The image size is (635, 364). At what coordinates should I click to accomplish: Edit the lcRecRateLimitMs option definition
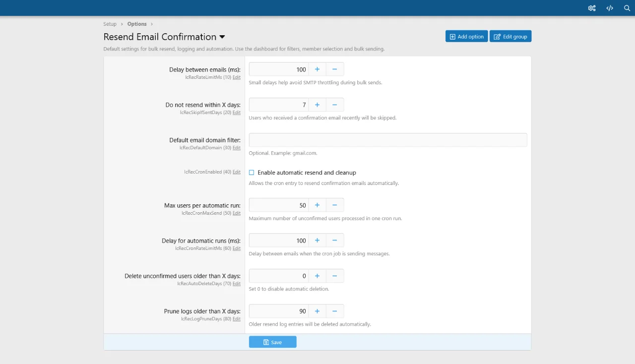click(237, 77)
